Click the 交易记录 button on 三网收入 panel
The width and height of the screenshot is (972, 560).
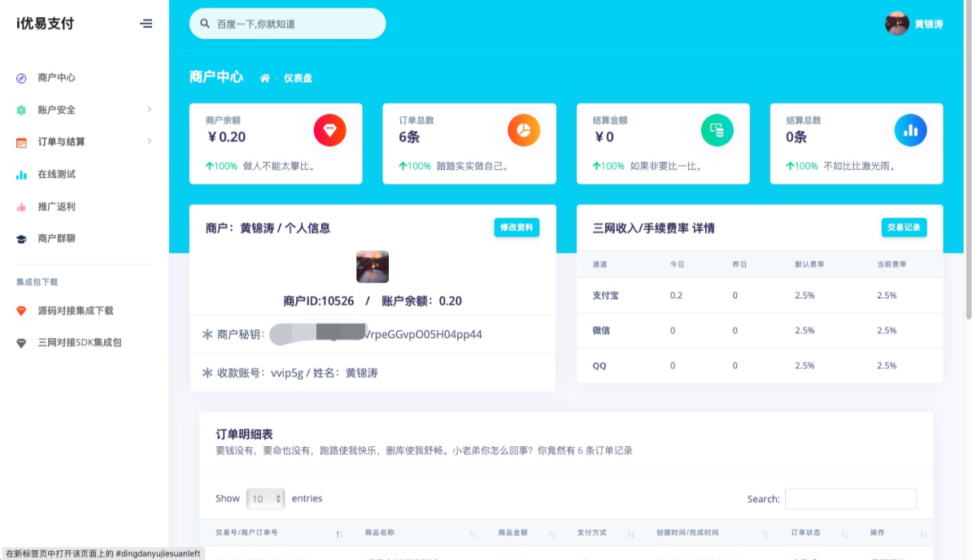[x=904, y=228]
